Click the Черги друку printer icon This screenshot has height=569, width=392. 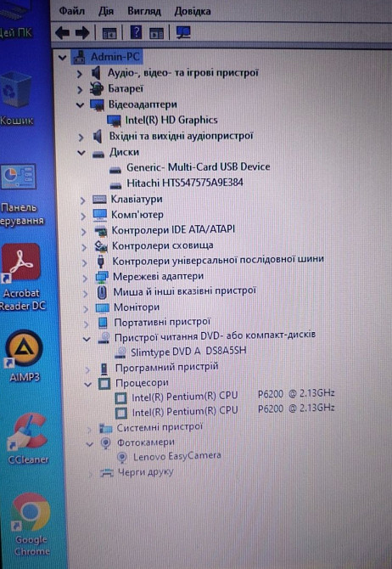(x=106, y=473)
